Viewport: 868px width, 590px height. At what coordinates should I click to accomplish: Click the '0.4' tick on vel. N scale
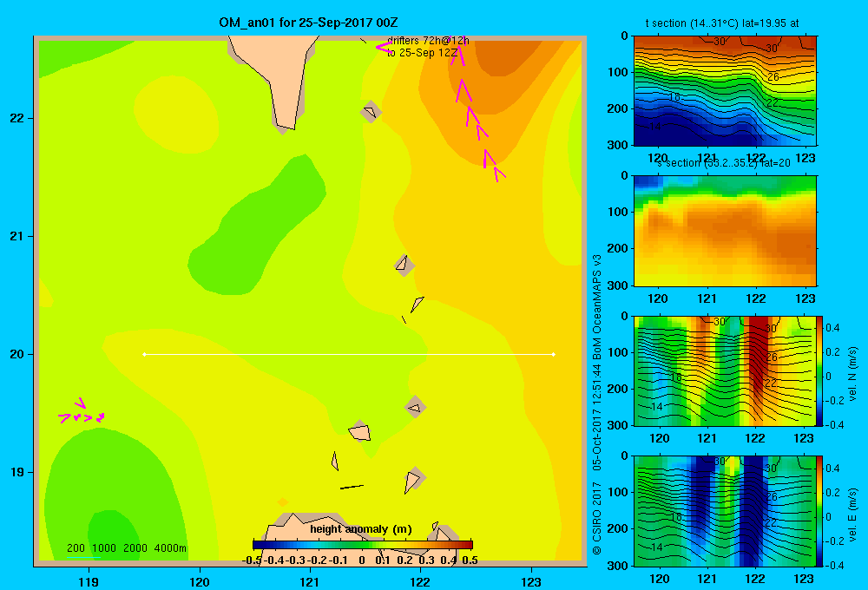[x=832, y=328]
